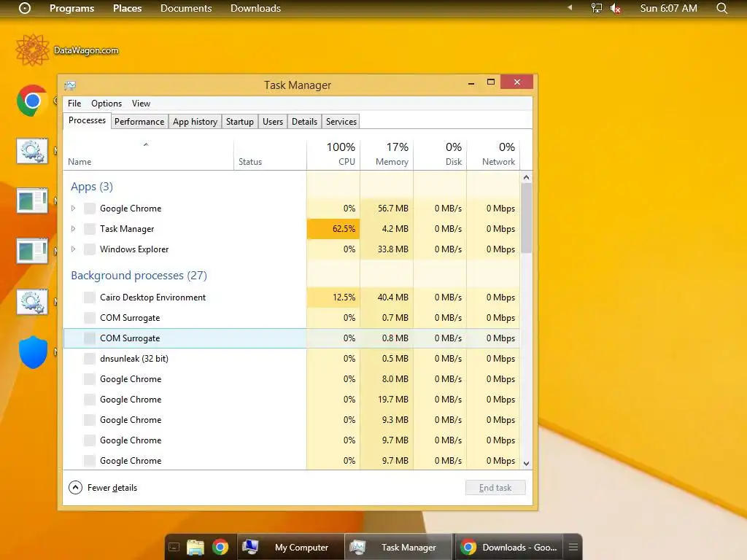Select the Processes tab
The height and width of the screenshot is (560, 747).
pos(88,120)
